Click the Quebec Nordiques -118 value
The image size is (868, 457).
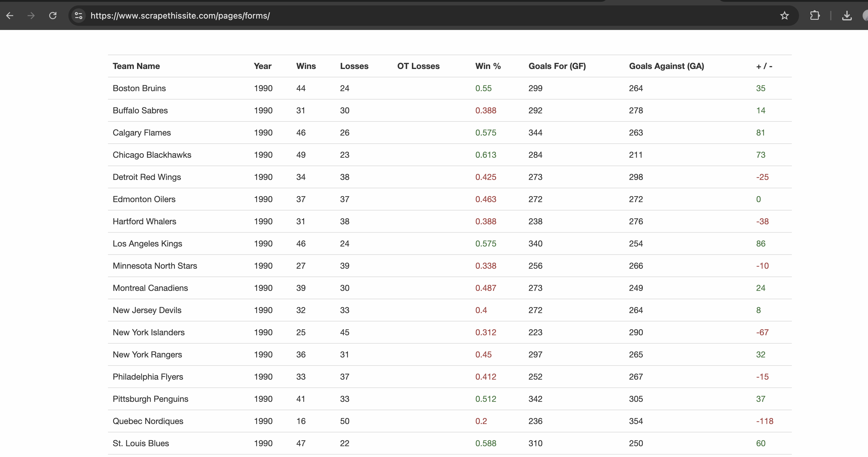(764, 421)
